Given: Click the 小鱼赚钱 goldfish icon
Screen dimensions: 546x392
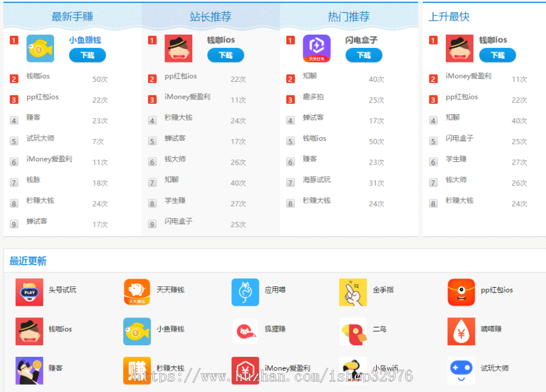Looking at the screenshot, I should tap(39, 49).
